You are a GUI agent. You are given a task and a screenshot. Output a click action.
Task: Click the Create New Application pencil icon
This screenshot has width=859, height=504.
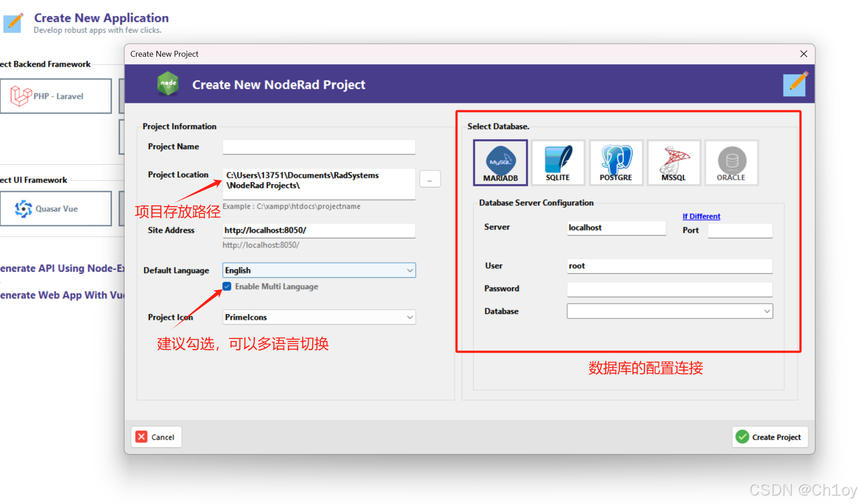tap(13, 22)
